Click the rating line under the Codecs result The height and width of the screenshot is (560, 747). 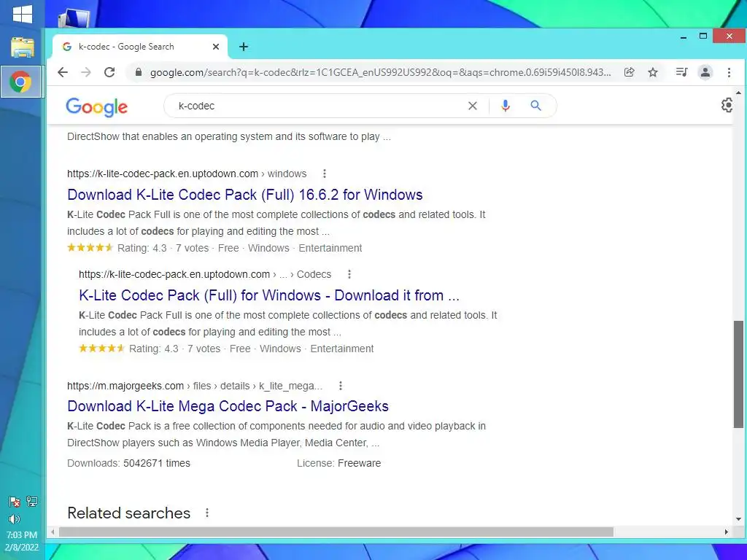tap(226, 349)
